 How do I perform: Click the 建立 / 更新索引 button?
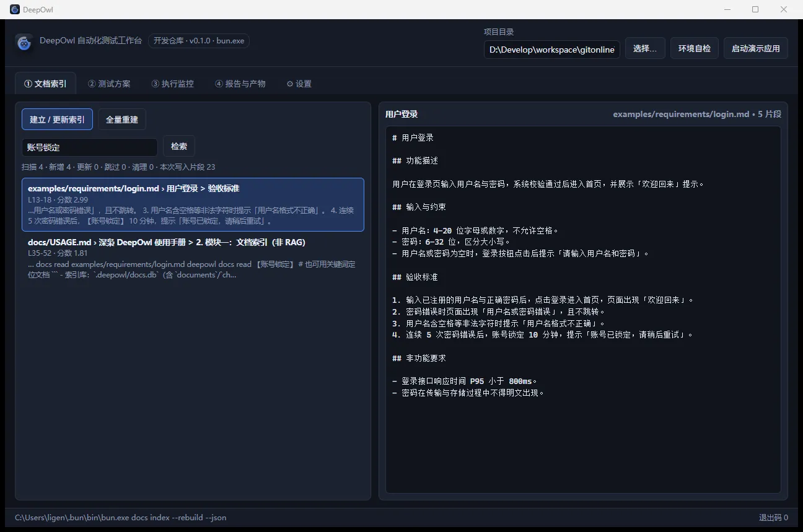pyautogui.click(x=57, y=120)
